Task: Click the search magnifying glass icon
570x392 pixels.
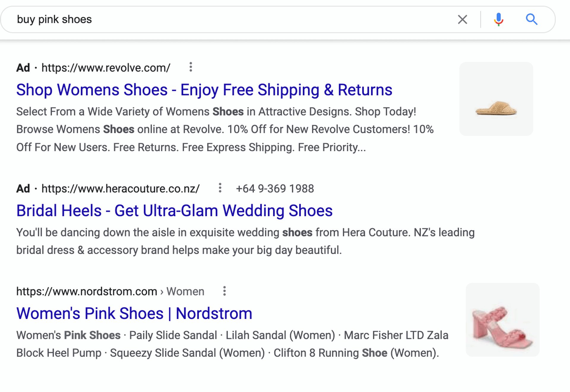Action: click(x=532, y=19)
